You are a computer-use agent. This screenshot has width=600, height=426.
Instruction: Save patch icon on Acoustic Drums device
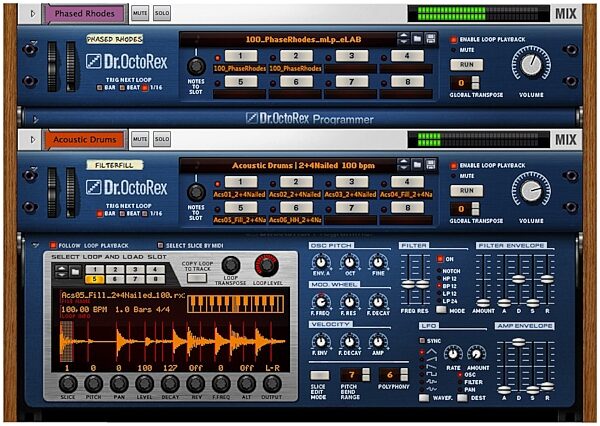point(430,165)
